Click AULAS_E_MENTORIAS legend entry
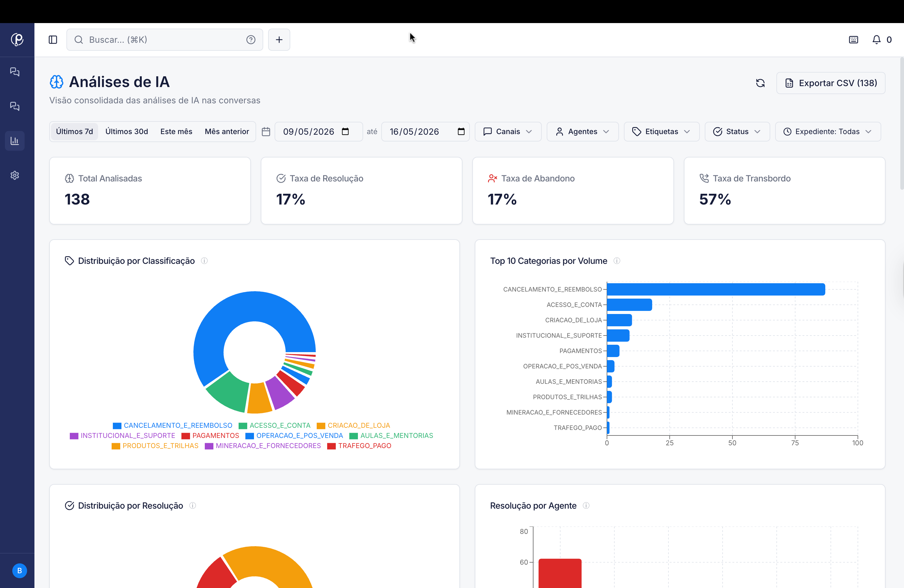Viewport: 904px width, 588px height. 391,435
